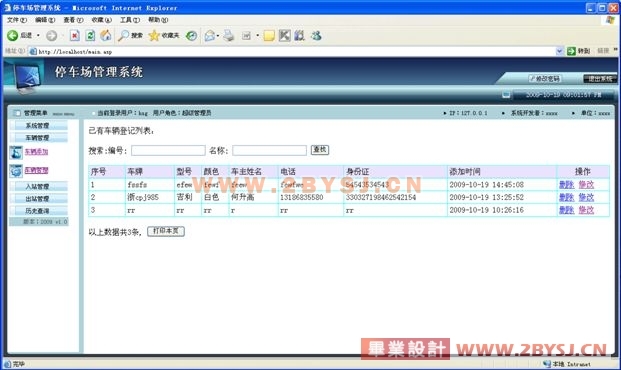Open Favorites star icon
The width and height of the screenshot is (621, 370).
154,36
